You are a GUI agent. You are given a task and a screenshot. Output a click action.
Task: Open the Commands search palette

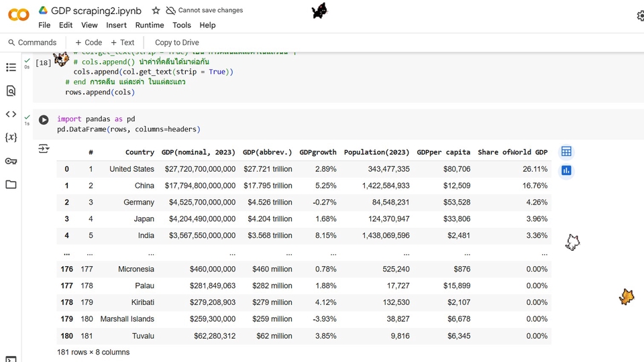click(32, 43)
